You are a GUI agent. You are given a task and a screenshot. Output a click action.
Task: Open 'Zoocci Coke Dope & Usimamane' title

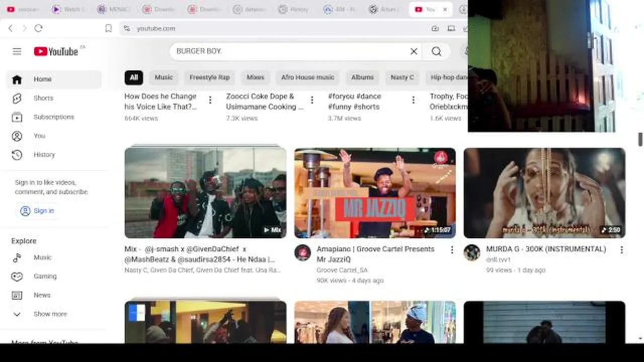tap(265, 102)
